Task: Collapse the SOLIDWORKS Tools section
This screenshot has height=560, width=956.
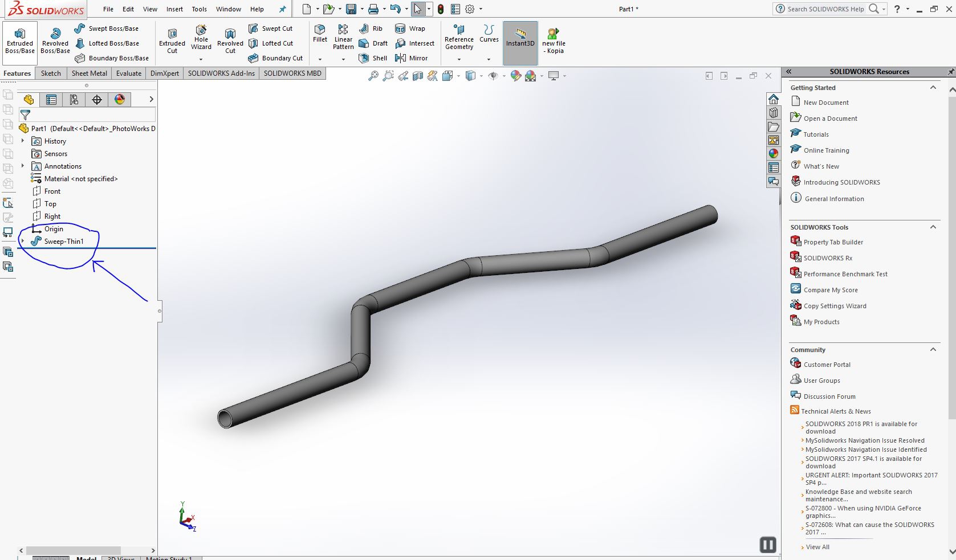Action: (933, 227)
